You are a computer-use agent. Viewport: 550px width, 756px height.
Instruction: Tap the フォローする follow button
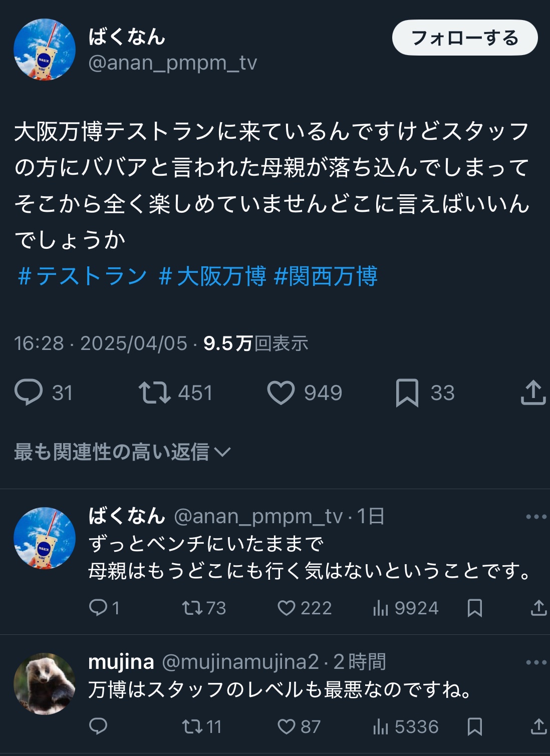[464, 38]
